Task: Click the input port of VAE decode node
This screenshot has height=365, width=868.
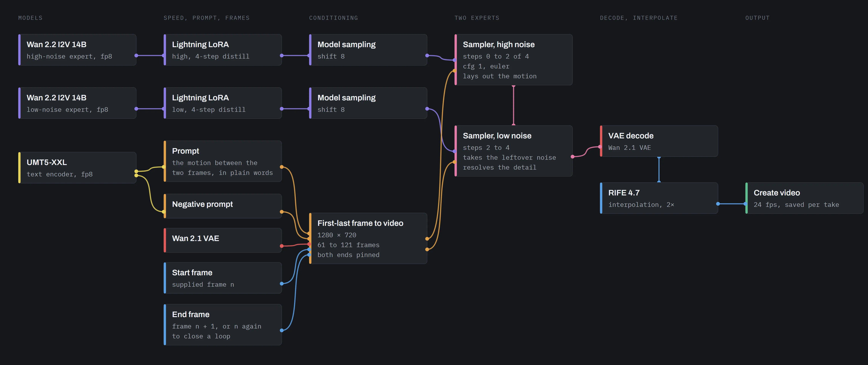Action: point(600,147)
